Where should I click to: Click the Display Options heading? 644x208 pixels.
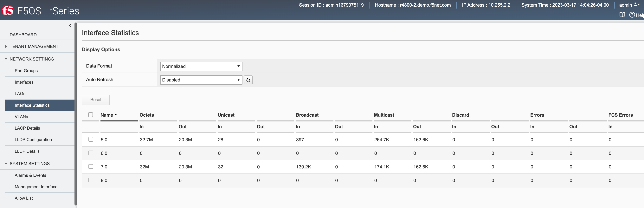click(101, 49)
